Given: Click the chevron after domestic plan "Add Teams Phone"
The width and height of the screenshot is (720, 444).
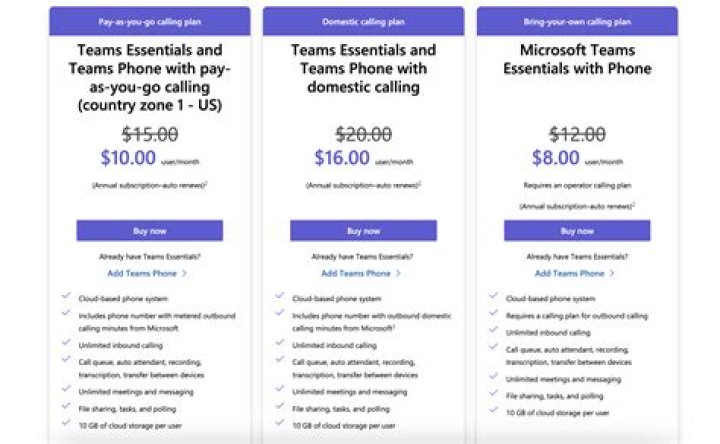Looking at the screenshot, I should 398,273.
